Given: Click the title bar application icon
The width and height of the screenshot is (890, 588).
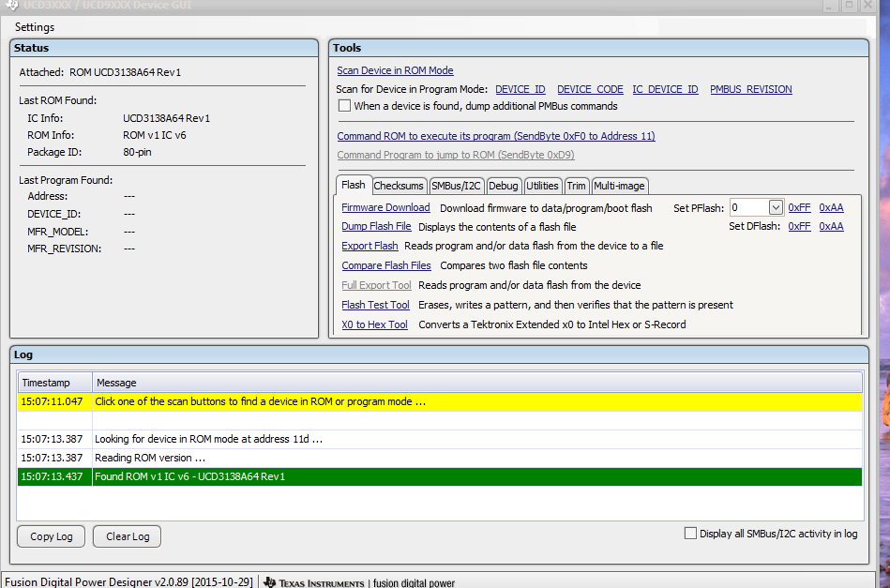Looking at the screenshot, I should click(12, 5).
